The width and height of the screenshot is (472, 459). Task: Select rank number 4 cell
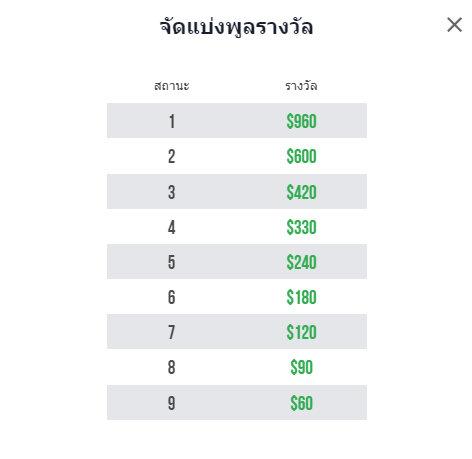tap(171, 228)
